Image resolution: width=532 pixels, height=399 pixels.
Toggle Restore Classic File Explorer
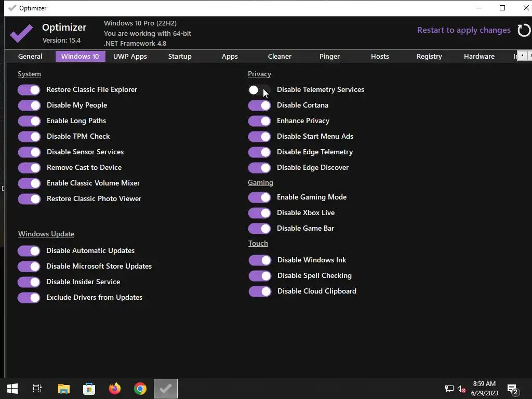point(29,90)
